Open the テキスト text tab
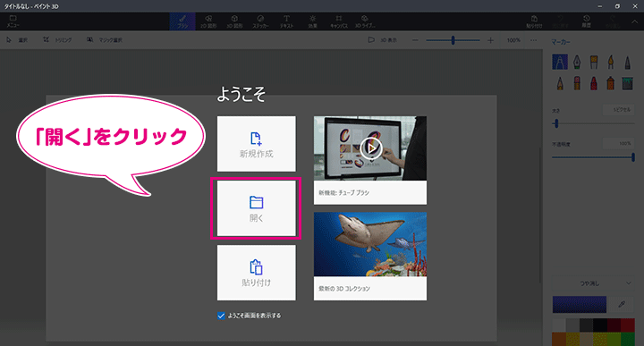Image resolution: width=644 pixels, height=346 pixels. (x=287, y=21)
